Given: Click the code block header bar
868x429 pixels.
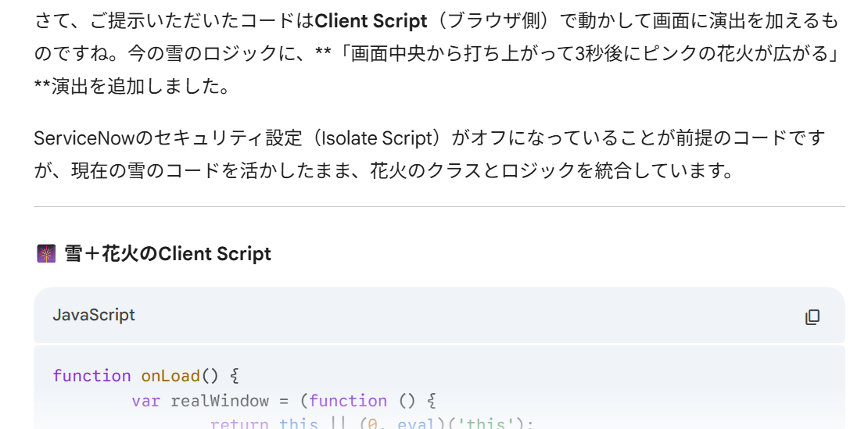Looking at the screenshot, I should [439, 316].
